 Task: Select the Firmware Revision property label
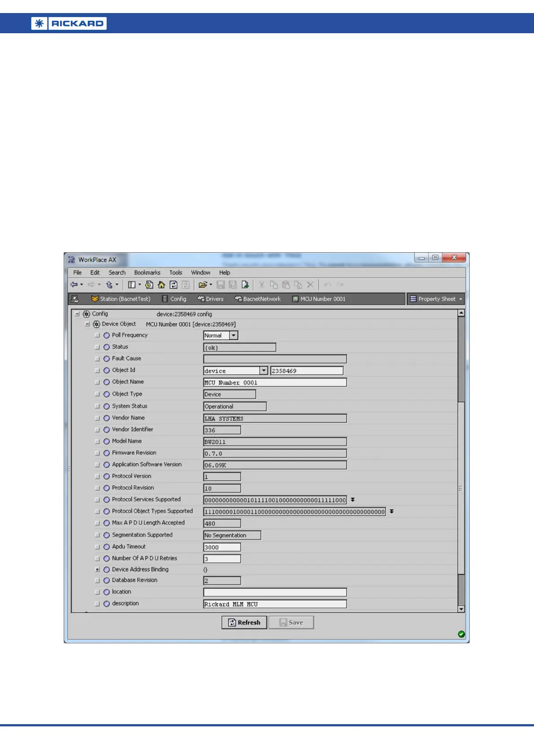tap(134, 453)
